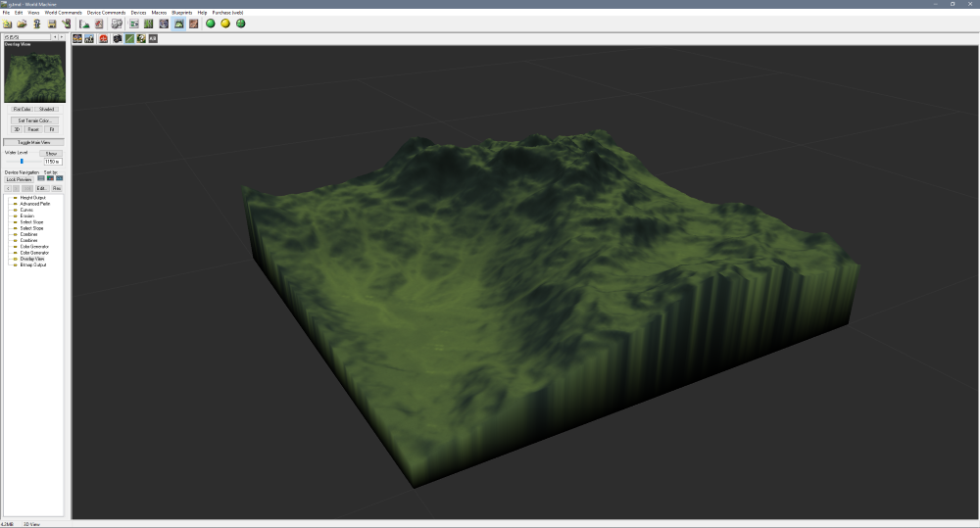
Task: Click the question-mark icon in the view toolbar
Action: (x=141, y=39)
